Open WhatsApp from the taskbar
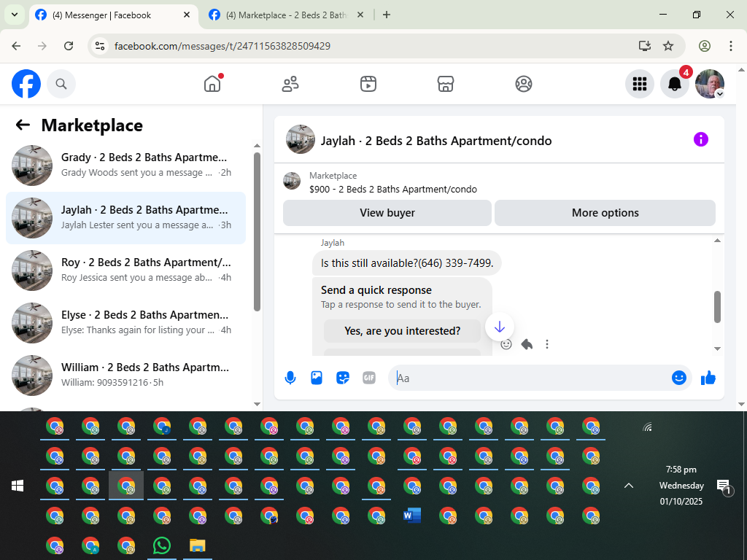 pyautogui.click(x=162, y=545)
